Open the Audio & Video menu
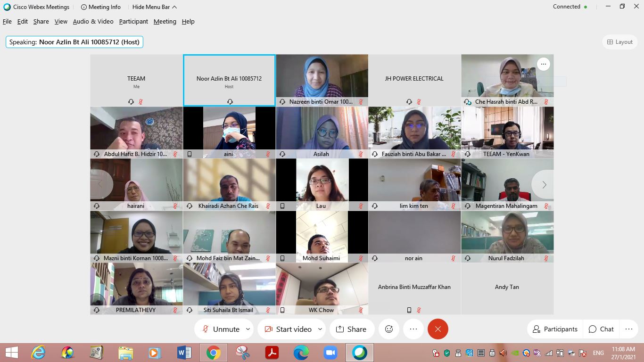The width and height of the screenshot is (644, 362). pos(93,22)
